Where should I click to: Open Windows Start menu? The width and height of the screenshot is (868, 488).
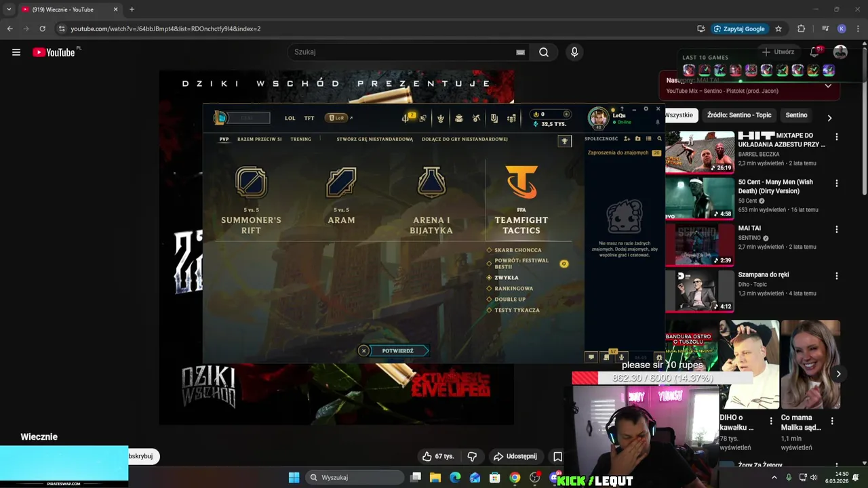pos(294,478)
